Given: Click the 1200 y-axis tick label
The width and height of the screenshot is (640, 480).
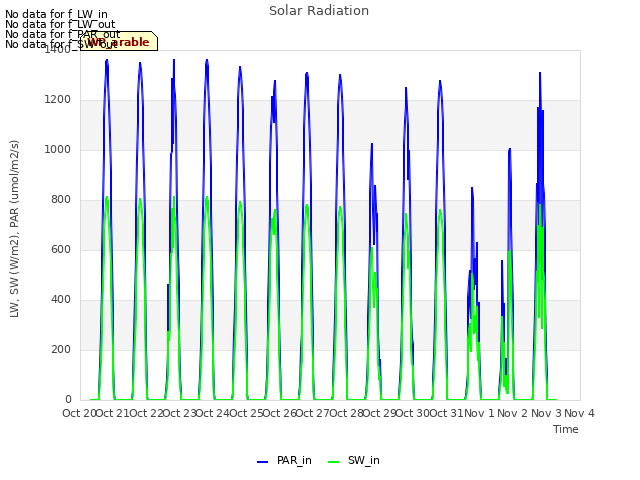Looking at the screenshot, I should (x=58, y=100).
